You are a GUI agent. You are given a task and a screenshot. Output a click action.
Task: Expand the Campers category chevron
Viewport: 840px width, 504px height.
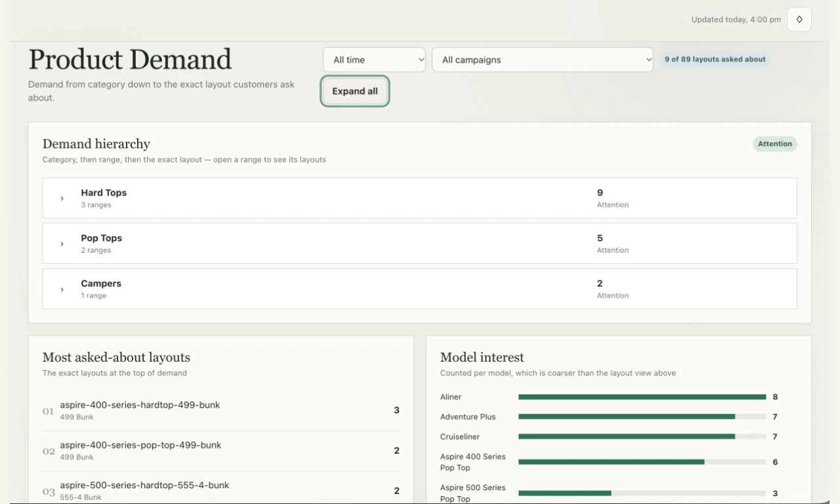point(62,289)
